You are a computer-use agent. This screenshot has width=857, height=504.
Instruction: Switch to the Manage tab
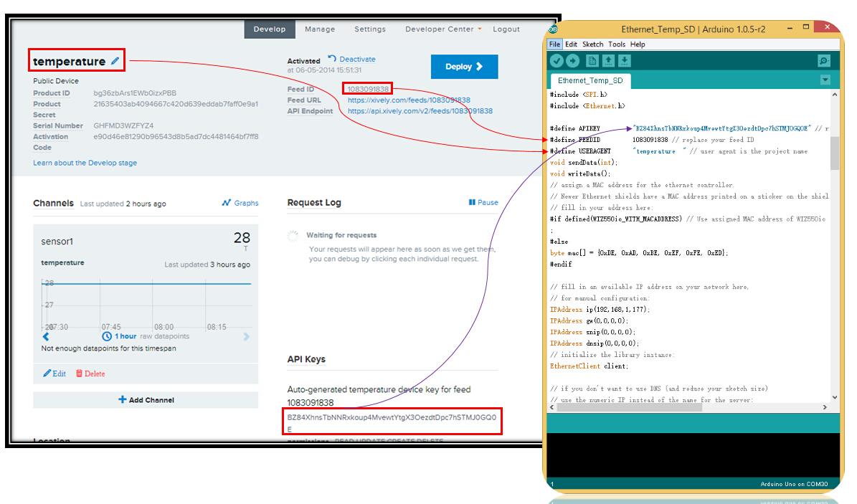[x=320, y=29]
